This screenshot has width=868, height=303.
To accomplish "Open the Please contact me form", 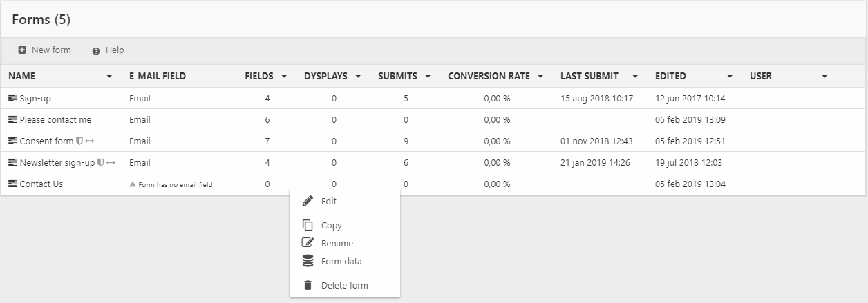I will [x=55, y=120].
